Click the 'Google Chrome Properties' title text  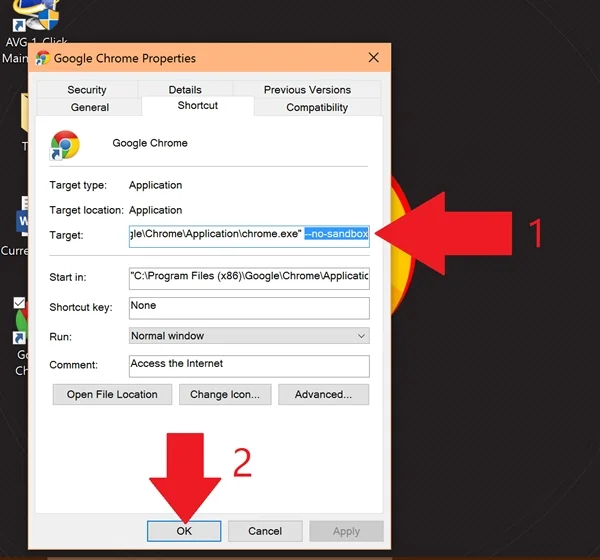coord(125,58)
